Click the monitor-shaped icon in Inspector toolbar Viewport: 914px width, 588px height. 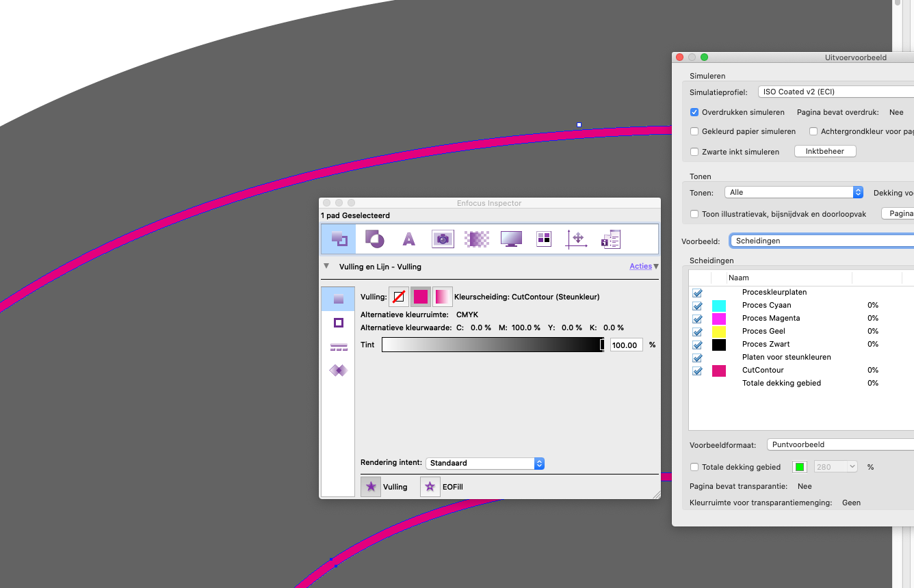pyautogui.click(x=511, y=239)
